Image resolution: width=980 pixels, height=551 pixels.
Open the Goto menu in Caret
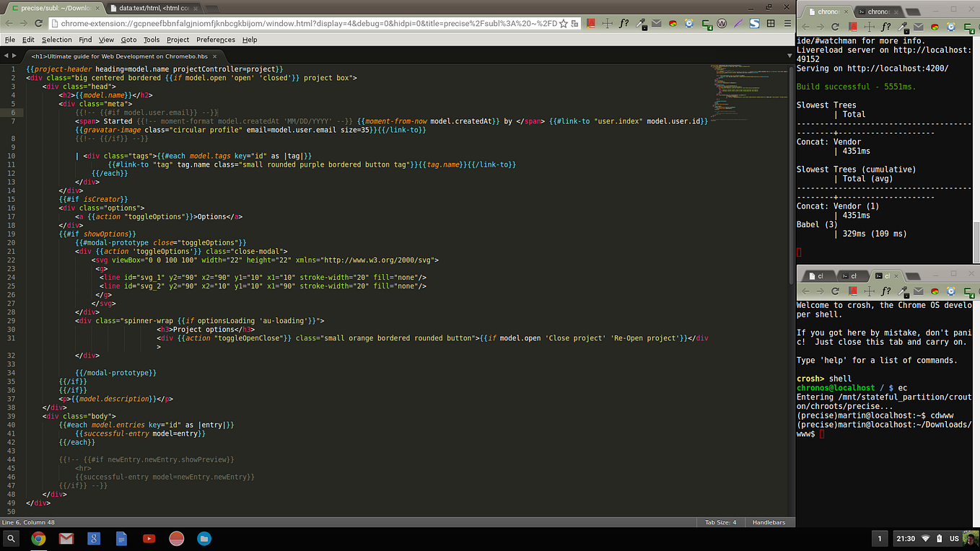[128, 40]
